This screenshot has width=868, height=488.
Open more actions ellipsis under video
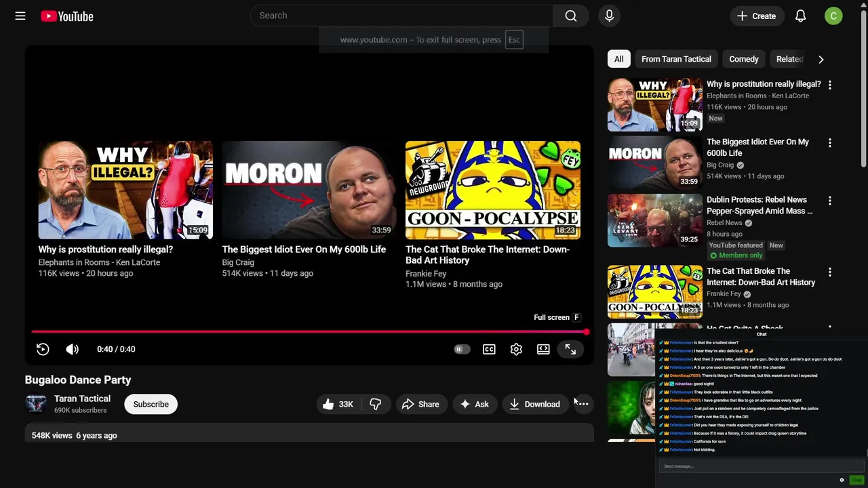pyautogui.click(x=582, y=404)
